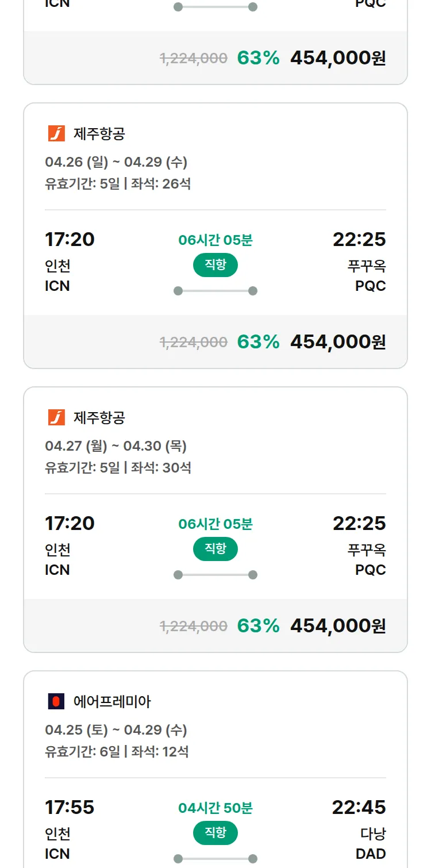431x868 pixels.
Task: Click route line on 04.26 Jeju Air flight
Action: coord(215,291)
